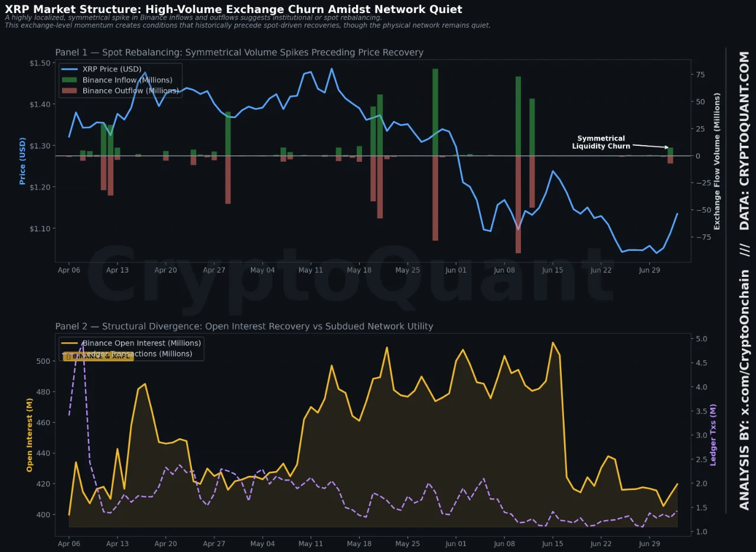The height and width of the screenshot is (552, 756).
Task: Select the 'XRP Price (USD)' legend label
Action: [x=113, y=69]
